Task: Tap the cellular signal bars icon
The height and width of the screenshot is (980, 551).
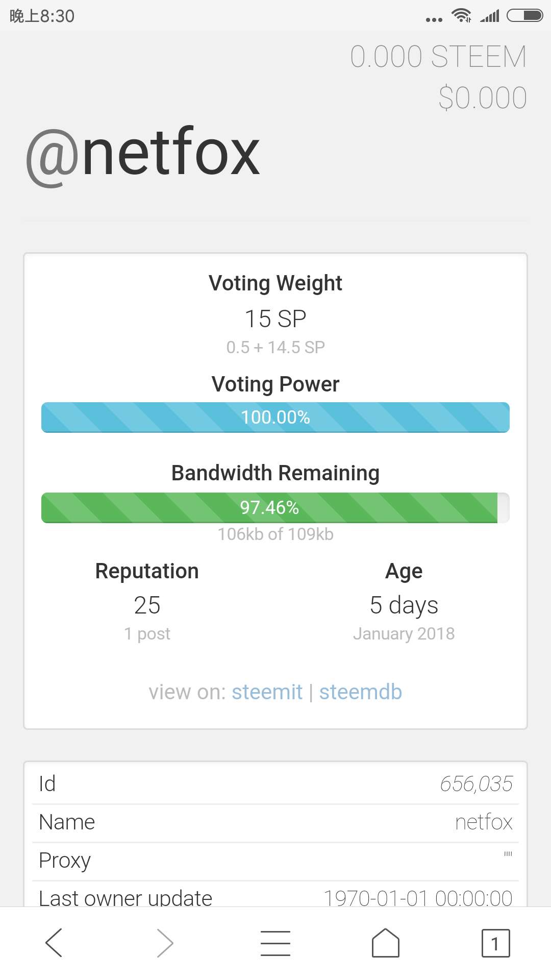Action: click(x=490, y=17)
